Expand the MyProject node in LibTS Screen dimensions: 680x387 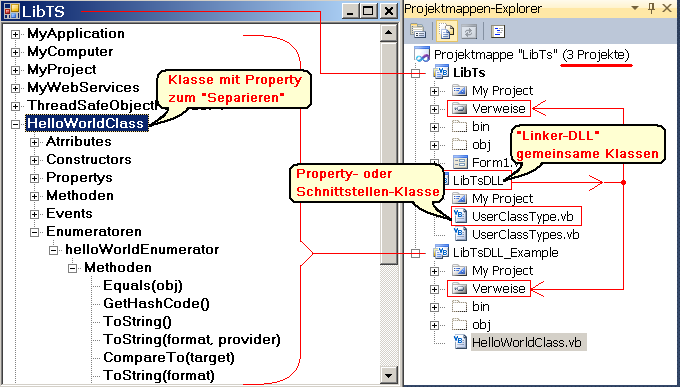(15, 70)
